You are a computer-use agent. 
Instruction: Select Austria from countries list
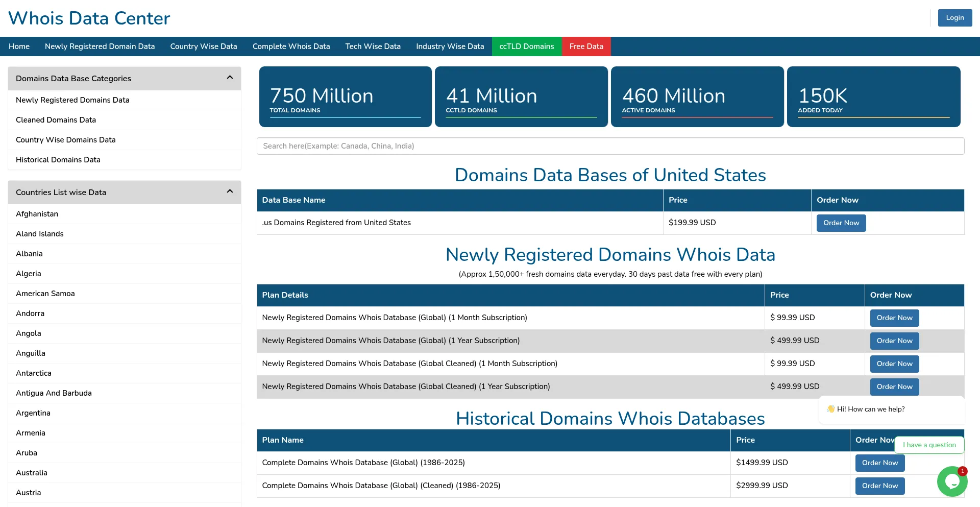click(x=125, y=493)
